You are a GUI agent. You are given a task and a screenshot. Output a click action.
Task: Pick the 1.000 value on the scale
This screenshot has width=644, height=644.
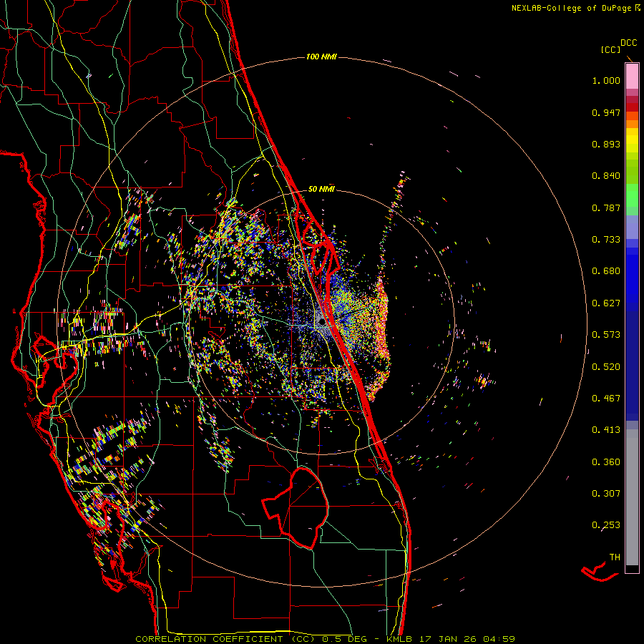click(605, 81)
